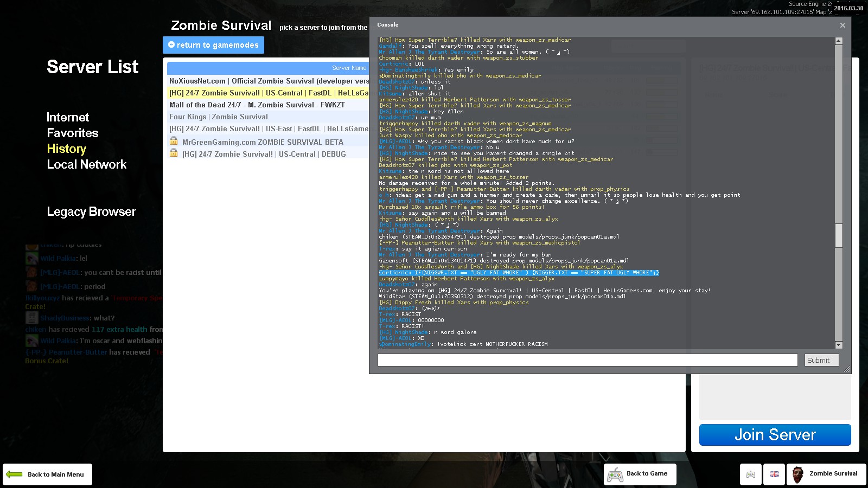Click the return to gamemodes button
868x488 pixels.
[213, 45]
